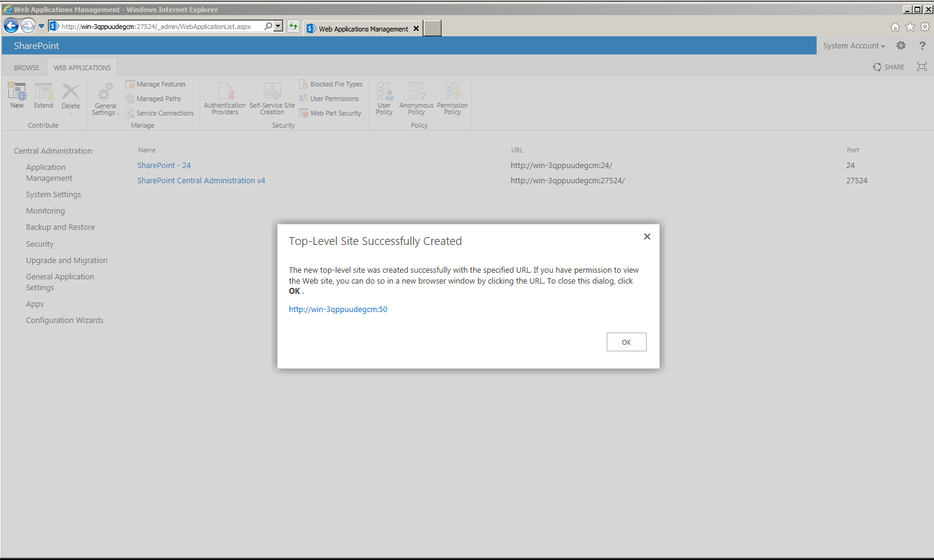Click Blocked File Types
Image resolution: width=934 pixels, height=560 pixels.
coord(331,84)
